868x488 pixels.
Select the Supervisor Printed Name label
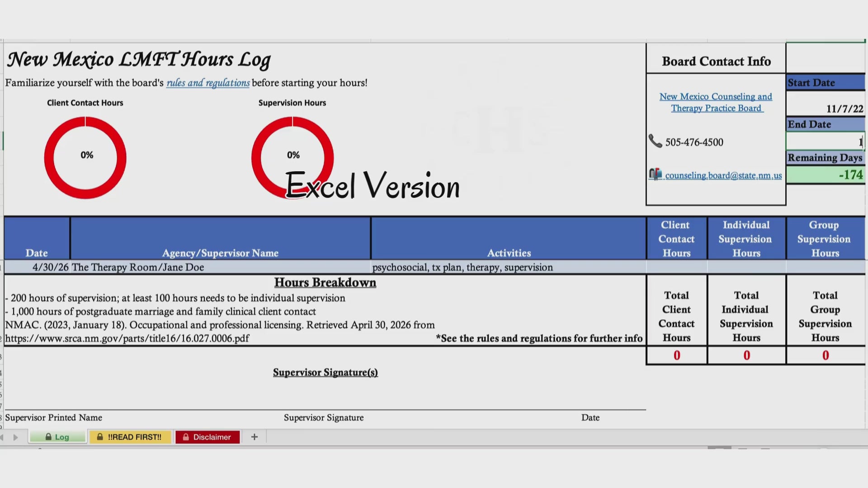(53, 418)
